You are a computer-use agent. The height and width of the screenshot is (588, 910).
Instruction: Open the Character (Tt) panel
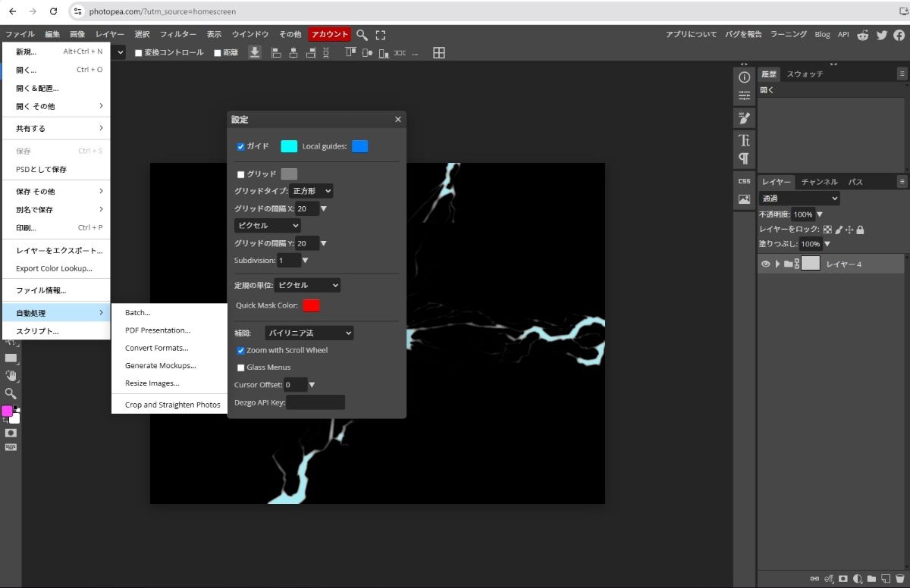[744, 140]
